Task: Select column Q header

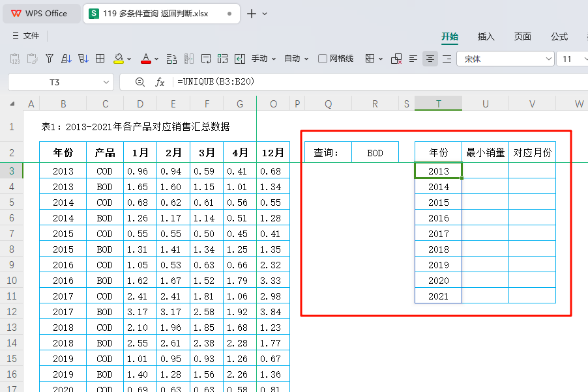Action: click(328, 104)
